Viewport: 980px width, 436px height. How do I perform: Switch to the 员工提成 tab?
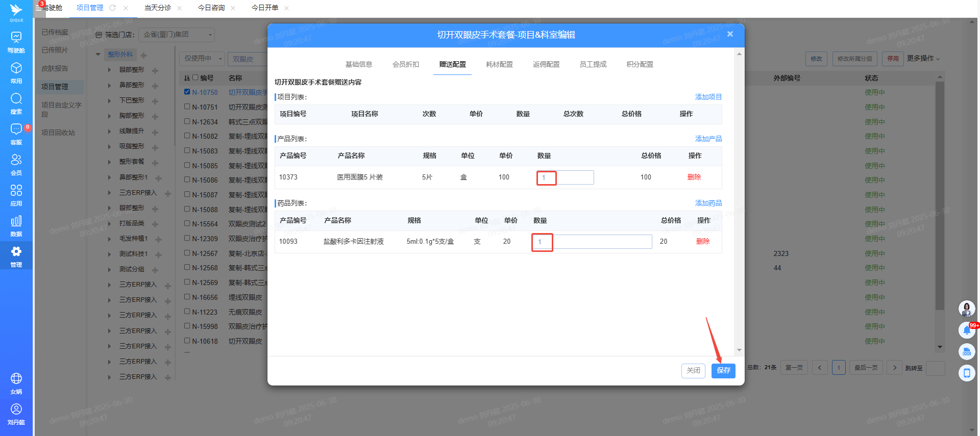coord(593,64)
